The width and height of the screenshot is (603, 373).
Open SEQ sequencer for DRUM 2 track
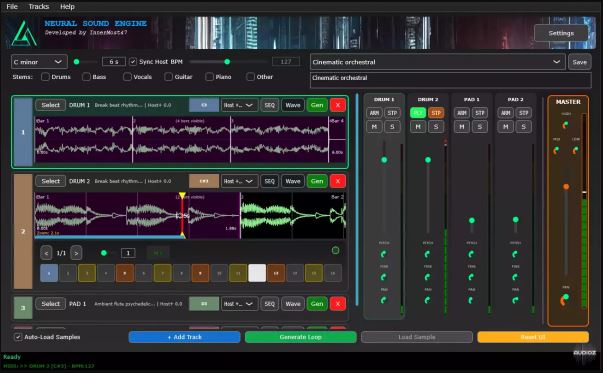270,181
